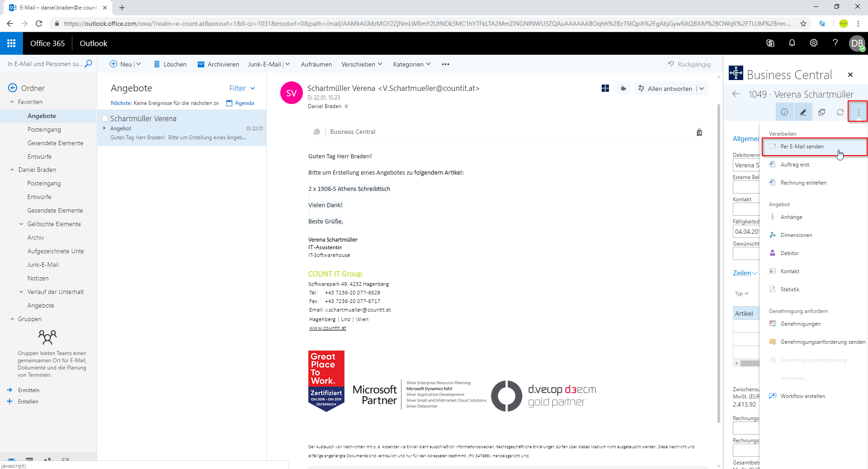Click Archivieren in the toolbar
868x469 pixels.
coord(218,64)
